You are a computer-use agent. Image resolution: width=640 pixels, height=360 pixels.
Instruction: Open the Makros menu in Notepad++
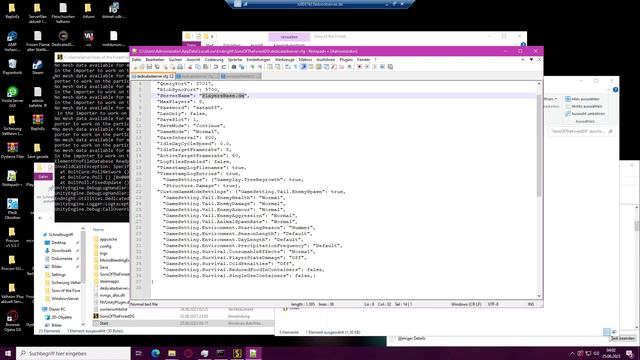pyautogui.click(x=305, y=60)
